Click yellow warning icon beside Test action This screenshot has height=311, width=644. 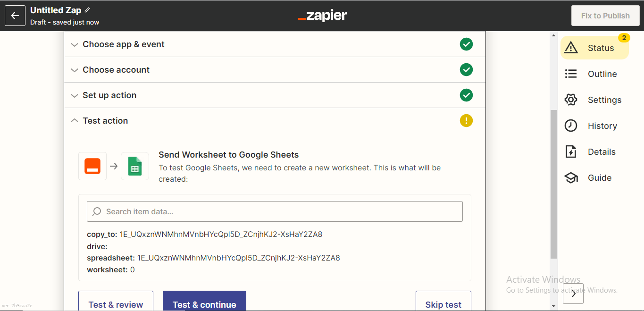[466, 121]
